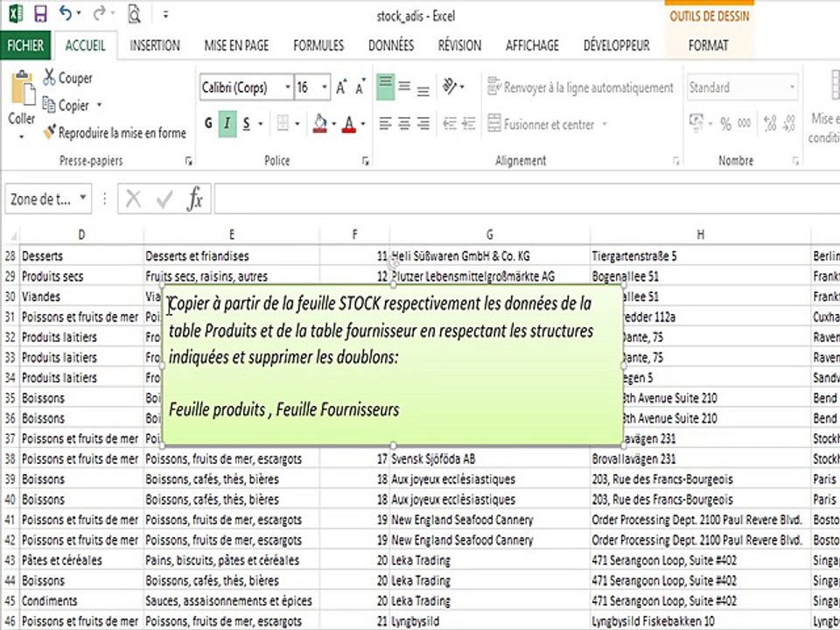Viewport: 840px width, 630px height.
Task: Click inside the formula bar field
Action: click(x=527, y=199)
